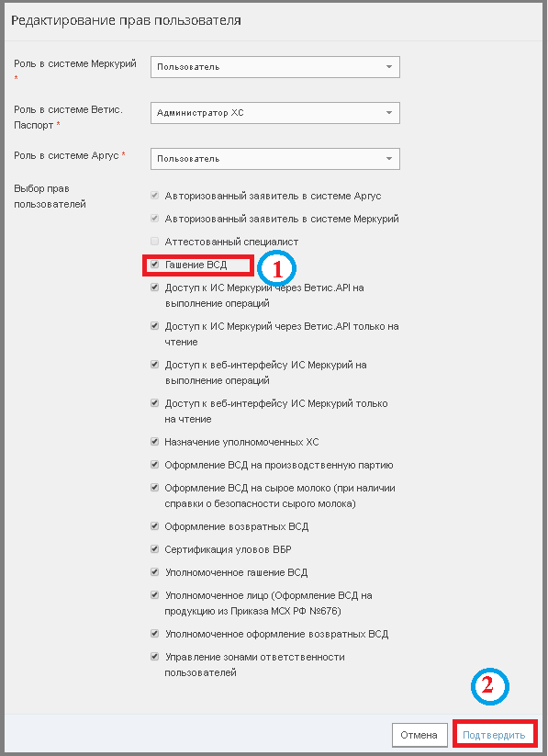
Task: Toggle Оформление возвратных ВСД checkbox
Action: (x=155, y=526)
